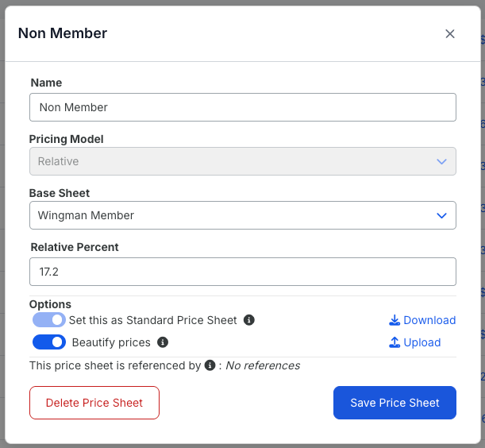Open the Pricing Model dropdown showing Relative

click(243, 161)
